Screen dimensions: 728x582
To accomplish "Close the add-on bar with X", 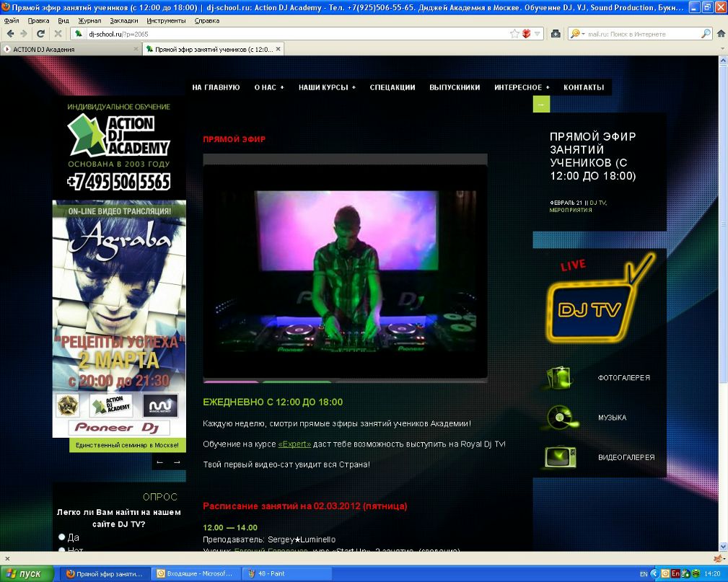I will (7, 558).
